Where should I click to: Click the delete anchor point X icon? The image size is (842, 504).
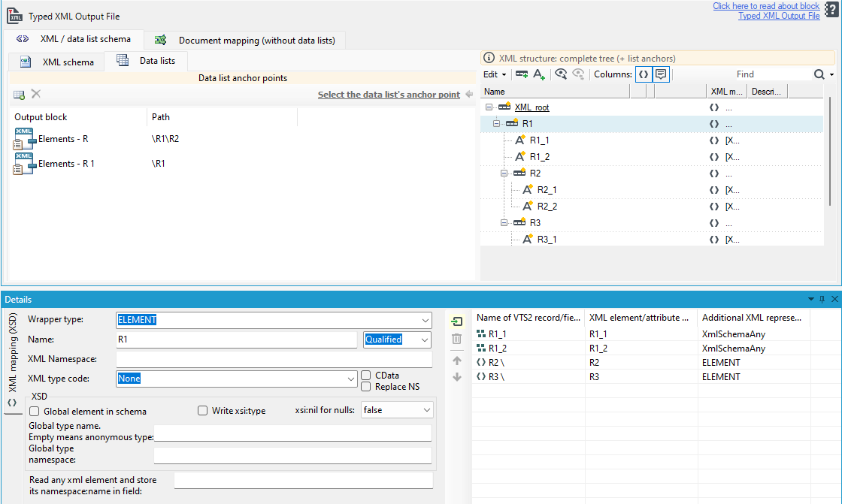(36, 94)
